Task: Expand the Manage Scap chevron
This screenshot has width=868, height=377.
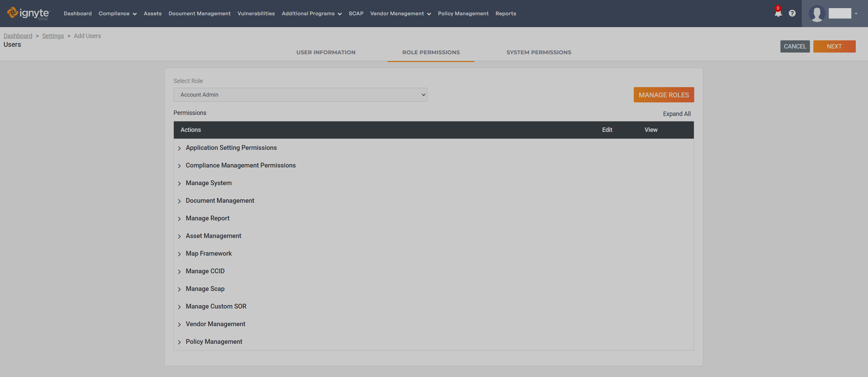Action: (179, 289)
